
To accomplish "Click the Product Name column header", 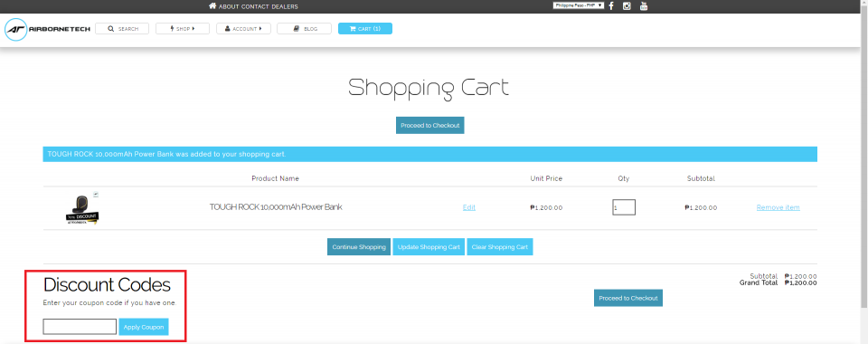I will 275,179.
